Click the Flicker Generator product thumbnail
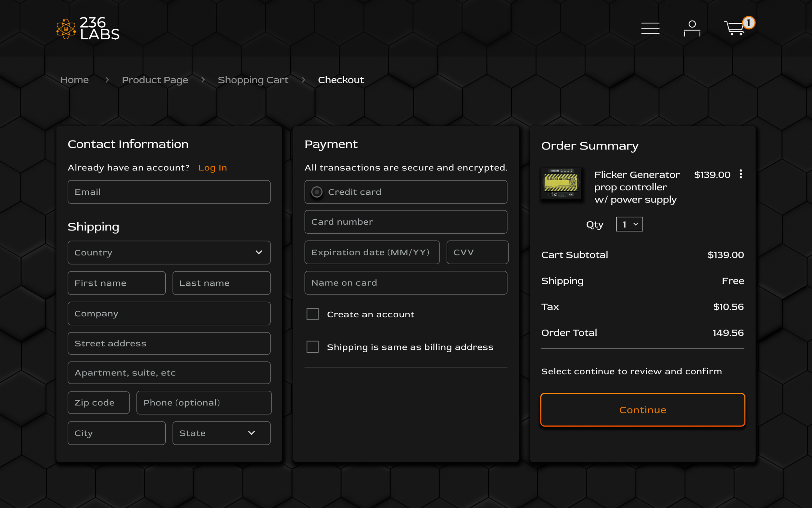Screen dimensions: 812x508 [x=561, y=184]
